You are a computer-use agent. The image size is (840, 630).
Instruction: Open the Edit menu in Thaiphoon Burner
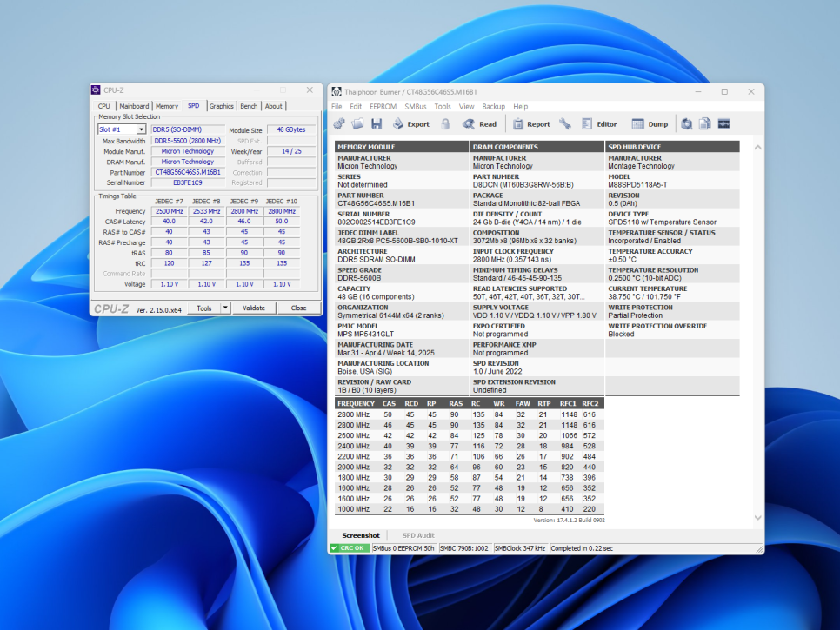[356, 107]
